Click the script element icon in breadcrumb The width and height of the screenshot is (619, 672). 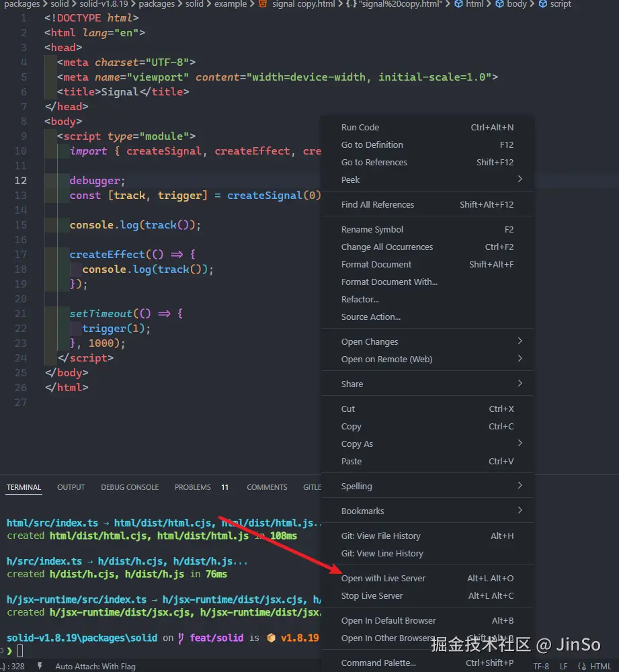tap(542, 4)
